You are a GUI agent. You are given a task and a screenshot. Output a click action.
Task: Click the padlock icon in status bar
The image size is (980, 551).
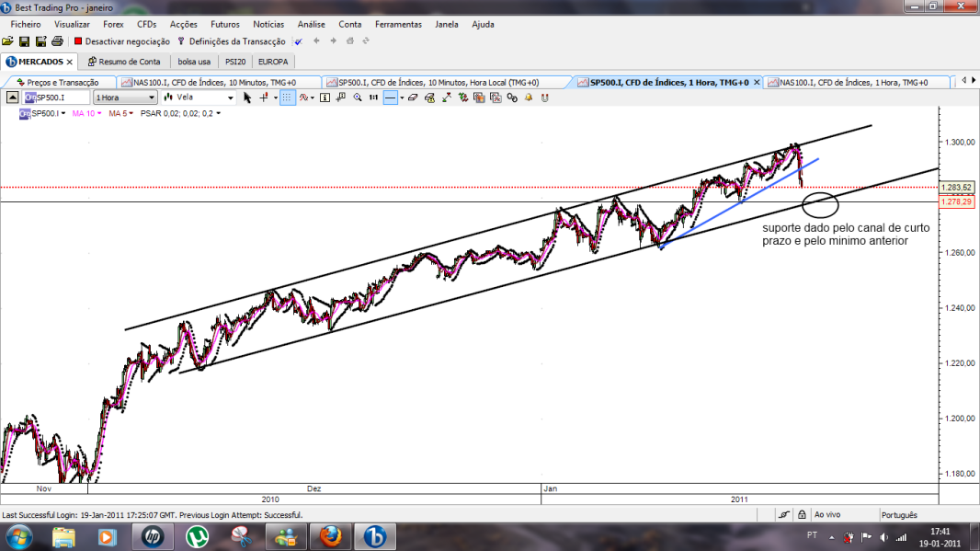tap(802, 515)
